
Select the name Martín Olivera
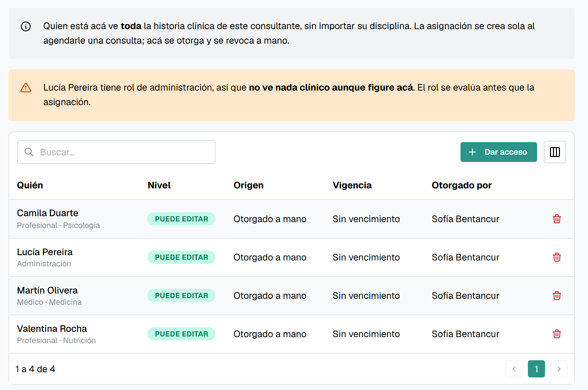pyautogui.click(x=47, y=290)
